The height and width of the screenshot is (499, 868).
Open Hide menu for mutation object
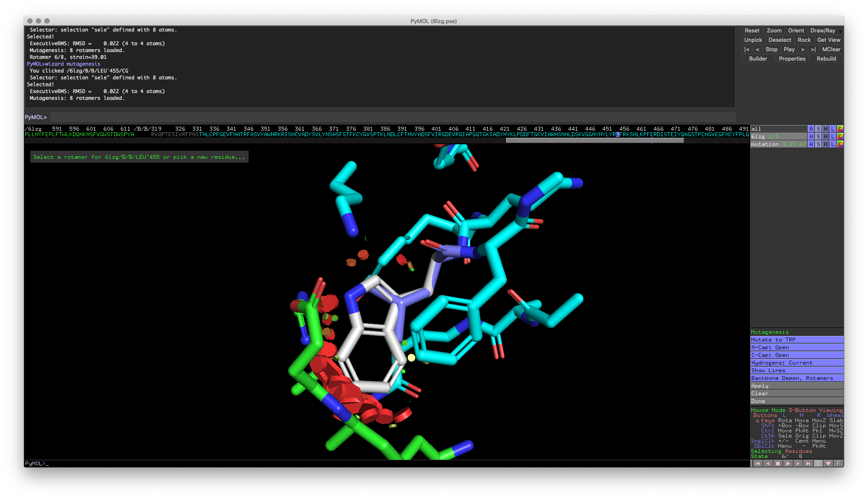tap(825, 144)
